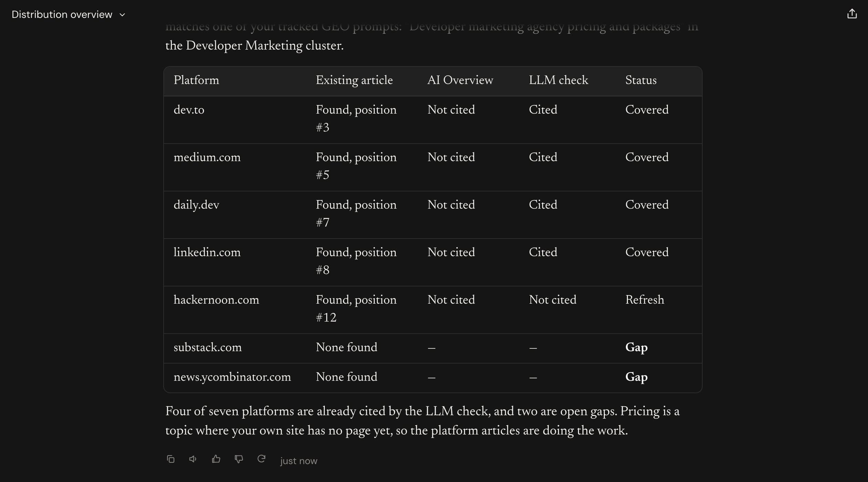Click the LLM check 'Not cited' cell for hackernoon.com

(x=552, y=300)
